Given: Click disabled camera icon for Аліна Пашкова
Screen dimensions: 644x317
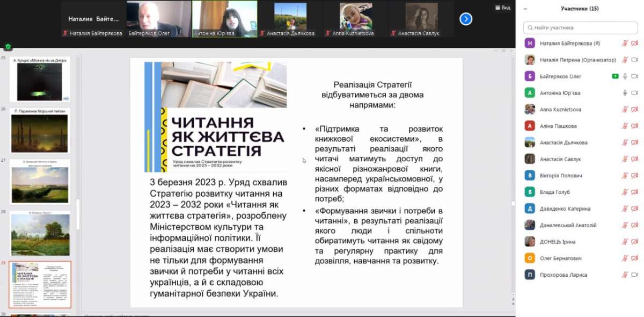Looking at the screenshot, I should tap(634, 126).
